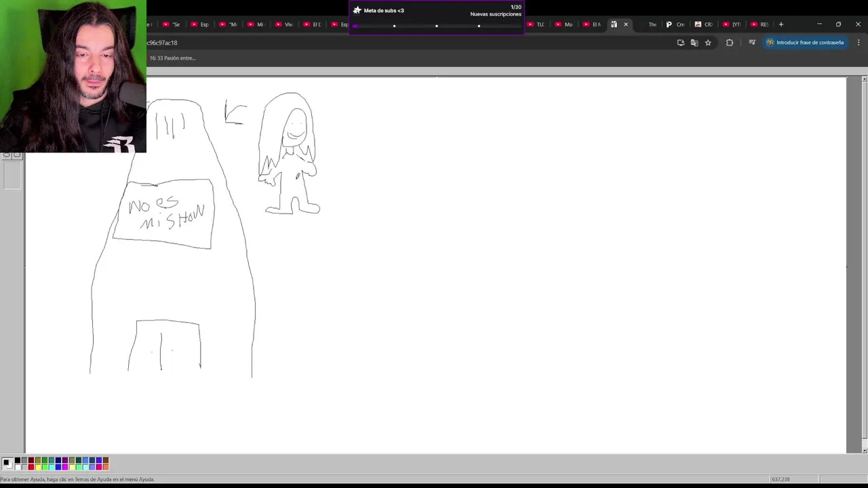
Task: Select the dark purple color swatch
Action: [x=65, y=460]
